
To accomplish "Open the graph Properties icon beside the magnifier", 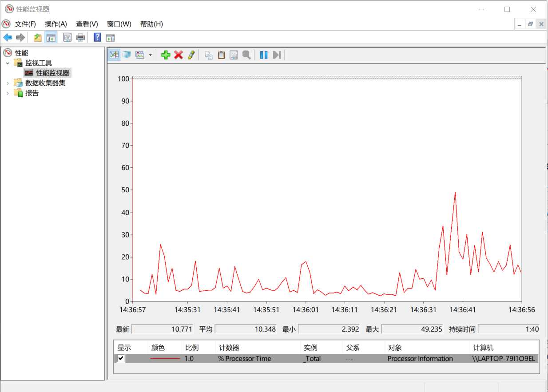I will 234,55.
